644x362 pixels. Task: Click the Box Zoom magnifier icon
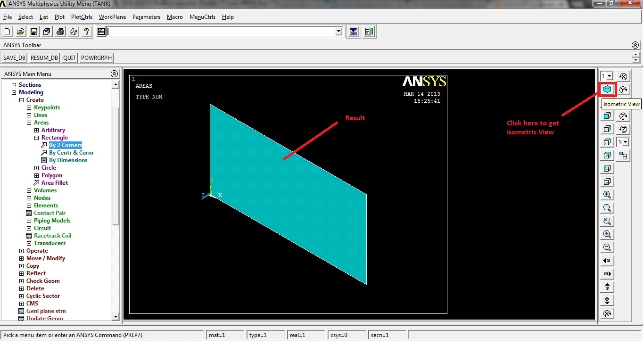tap(607, 207)
